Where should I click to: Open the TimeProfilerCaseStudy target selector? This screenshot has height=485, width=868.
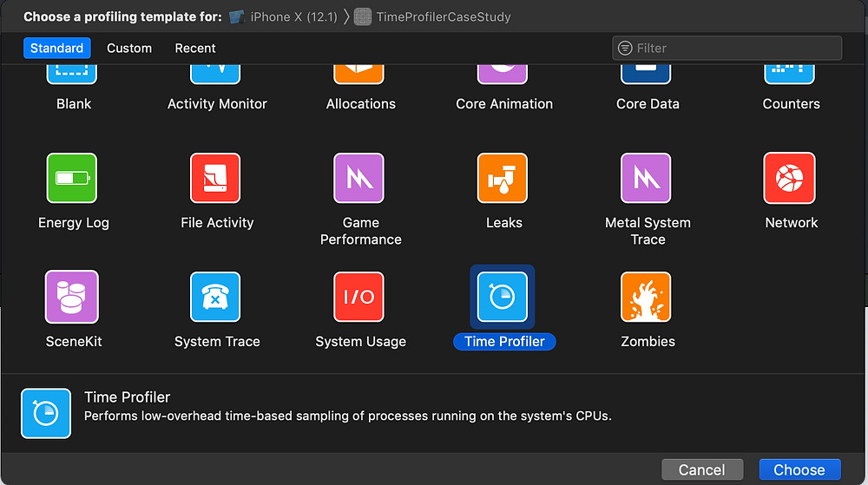pos(432,16)
